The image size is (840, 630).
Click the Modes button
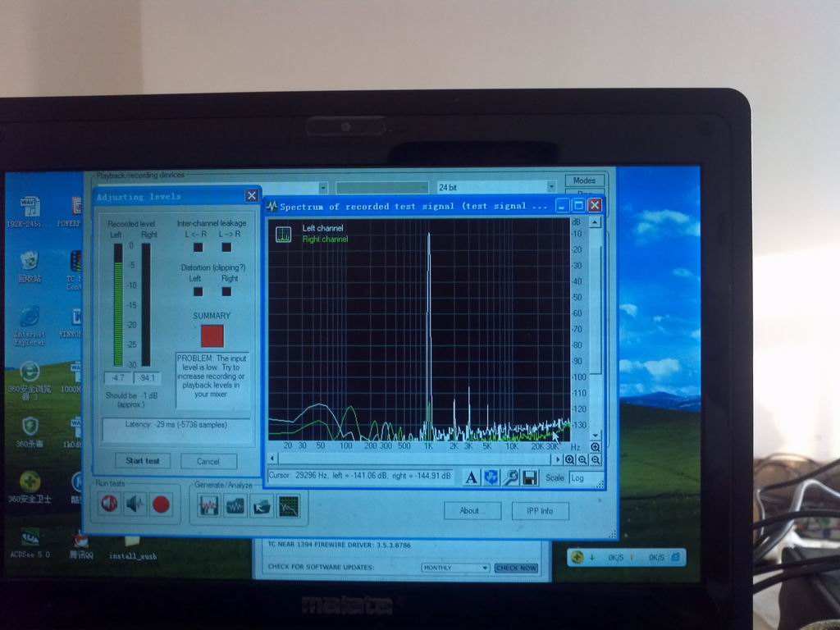tap(584, 180)
